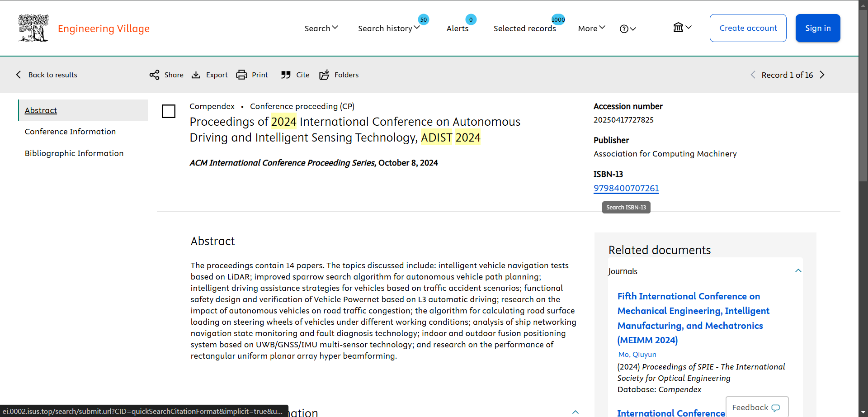The width and height of the screenshot is (868, 417).
Task: Check the record selection checkbox
Action: point(169,111)
